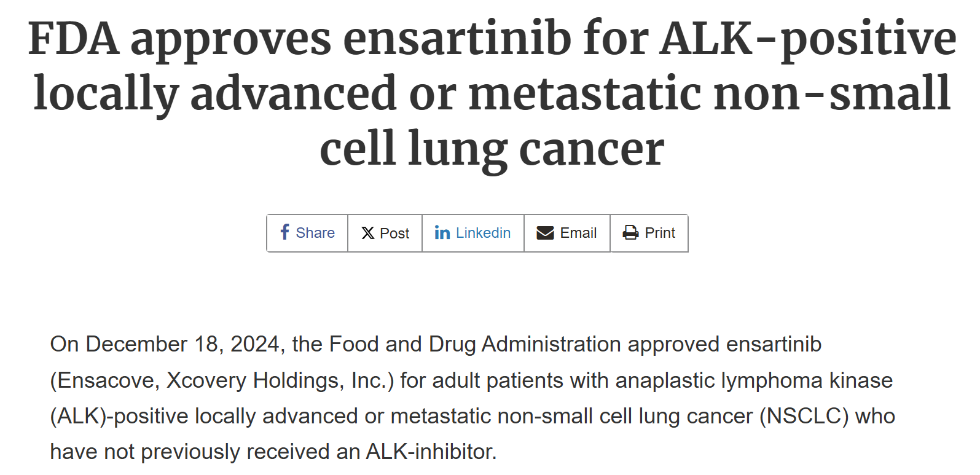This screenshot has height=475, width=980.
Task: Click the words "cell lung cancer" in headline
Action: click(492, 149)
